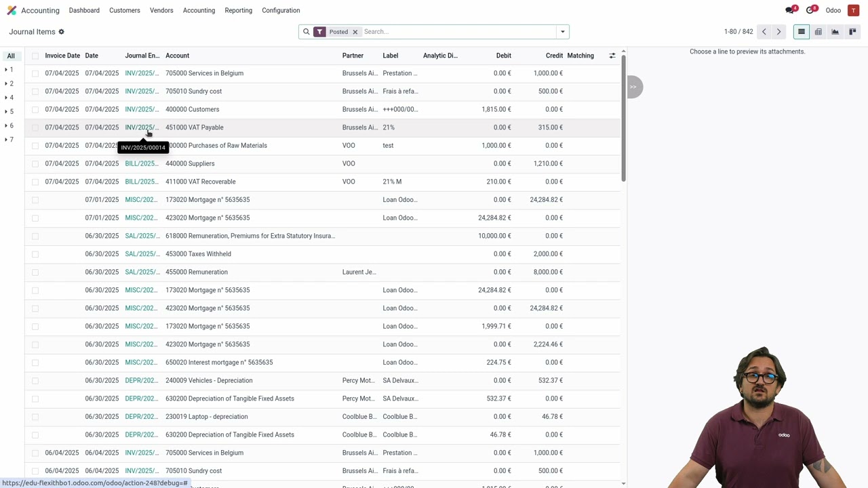Click 455000 Remuneration account cell

[197, 272]
